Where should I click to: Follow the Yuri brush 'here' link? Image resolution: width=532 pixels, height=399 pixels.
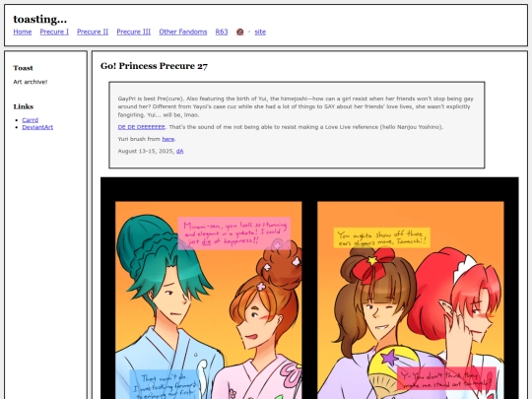[168, 139]
